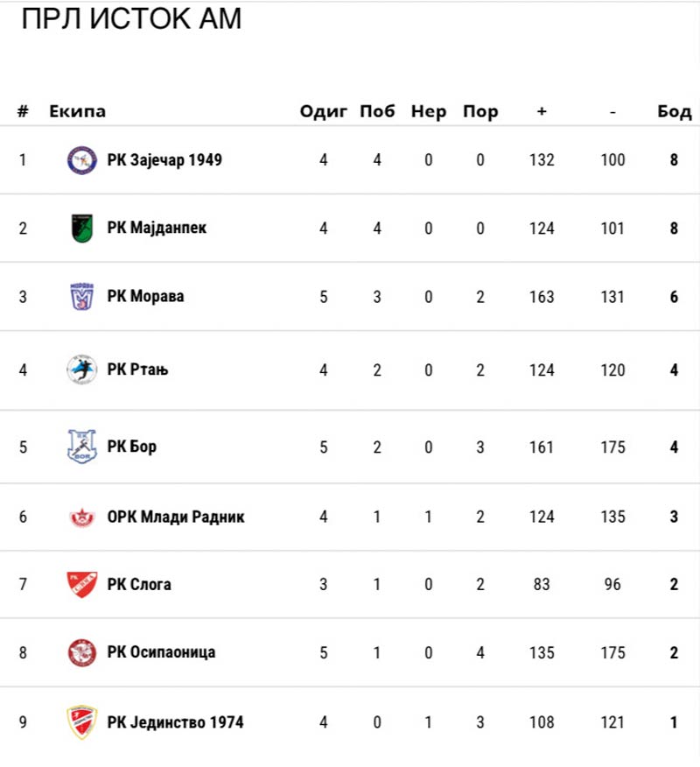Screen dimensions: 700x767
Task: Sort by Одиг column header
Action: tap(324, 111)
